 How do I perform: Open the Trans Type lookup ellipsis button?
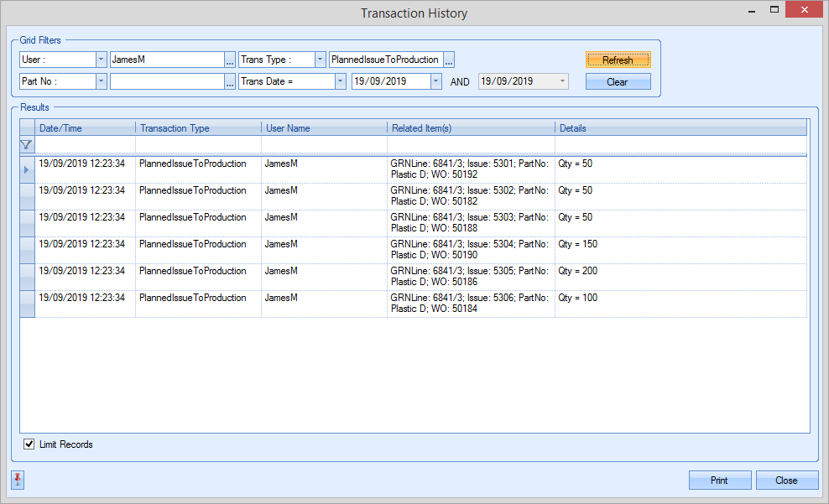[x=449, y=60]
